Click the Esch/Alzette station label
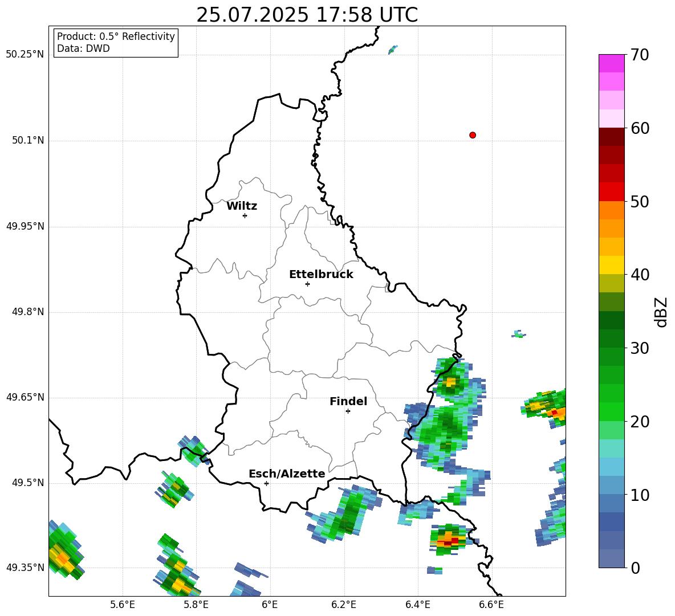Screen dimensions: 675x616 pos(287,474)
